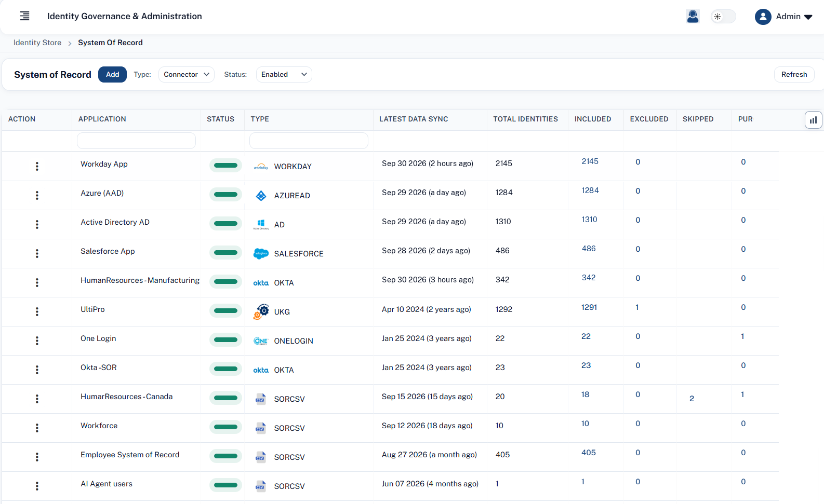The image size is (824, 504).
Task: Sort by Application column header
Action: (x=102, y=119)
